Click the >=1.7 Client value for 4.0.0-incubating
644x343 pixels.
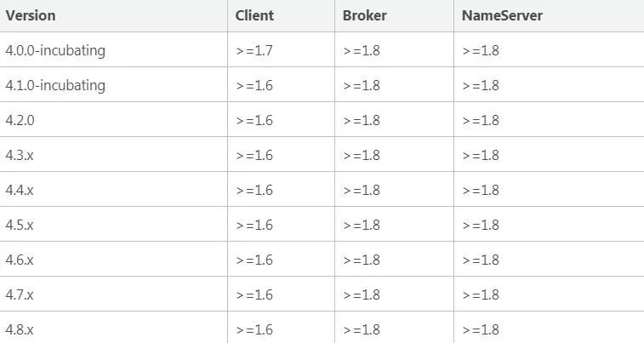point(254,50)
